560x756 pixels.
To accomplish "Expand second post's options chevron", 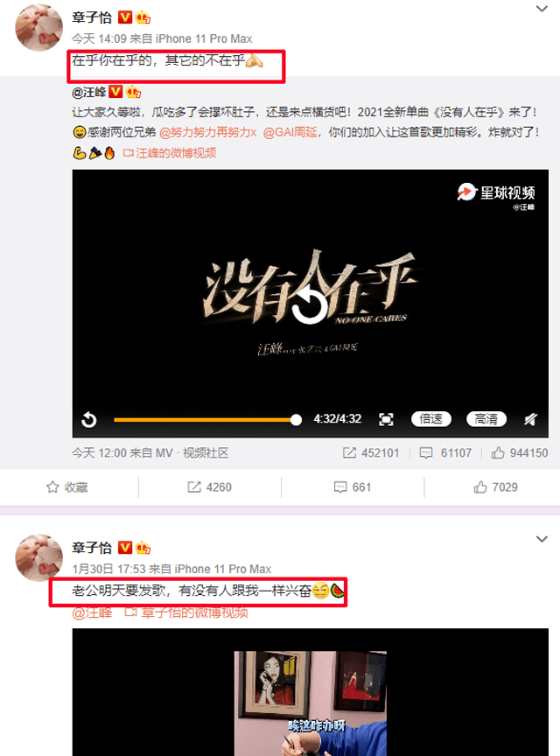I will tap(542, 539).
